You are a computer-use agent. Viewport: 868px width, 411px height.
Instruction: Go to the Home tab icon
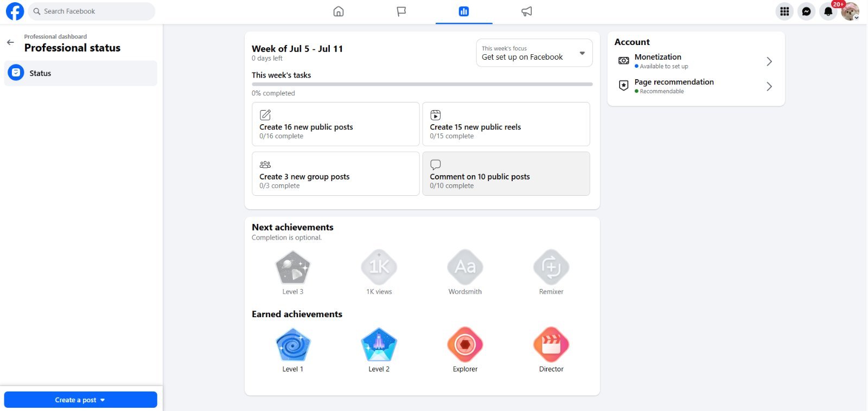click(x=339, y=11)
